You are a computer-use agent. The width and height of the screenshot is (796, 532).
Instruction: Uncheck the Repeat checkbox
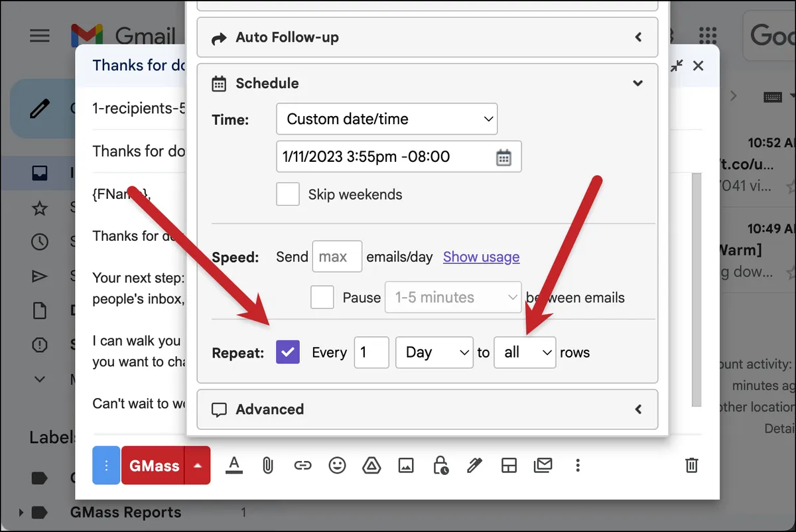288,352
